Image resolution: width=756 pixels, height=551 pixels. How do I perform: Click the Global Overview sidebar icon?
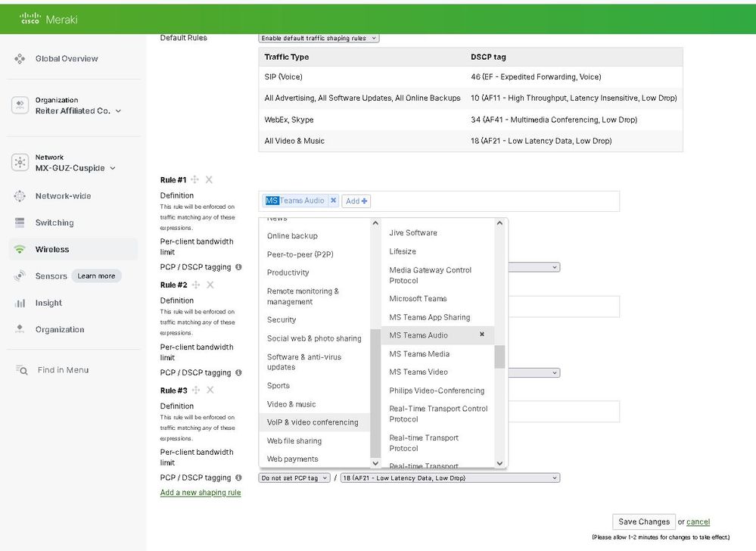coord(20,58)
